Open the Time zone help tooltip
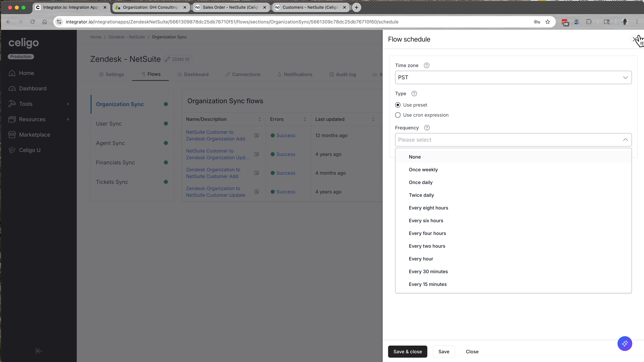The width and height of the screenshot is (644, 362). 426,65
